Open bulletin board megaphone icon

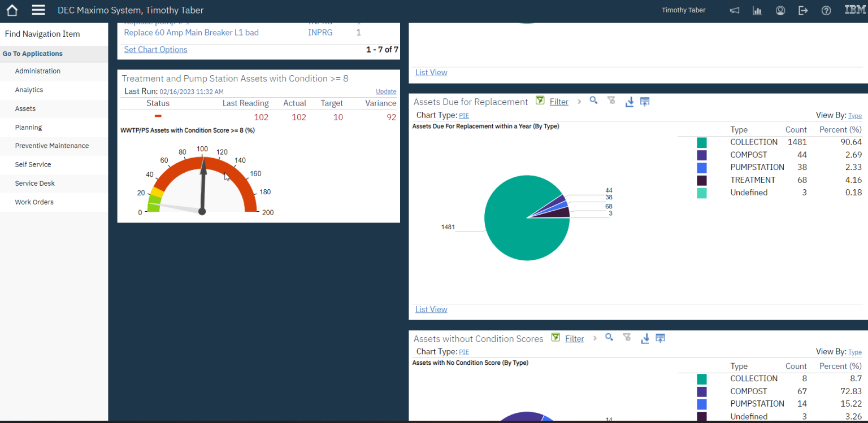click(735, 11)
